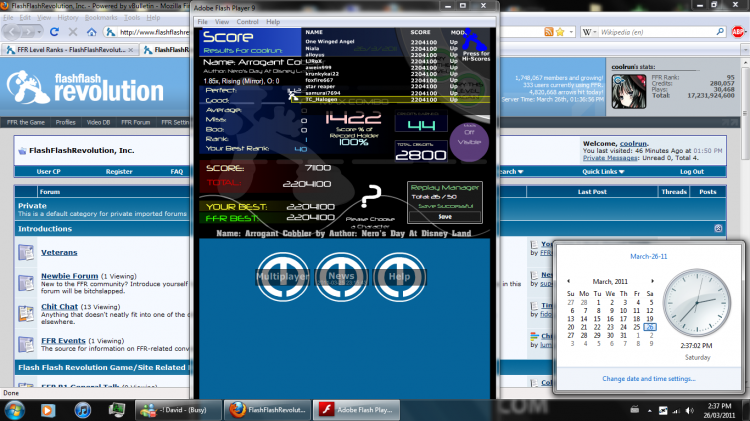This screenshot has width=750, height=421.
Task: Click the March, 2011 calendar header
Action: tap(610, 281)
